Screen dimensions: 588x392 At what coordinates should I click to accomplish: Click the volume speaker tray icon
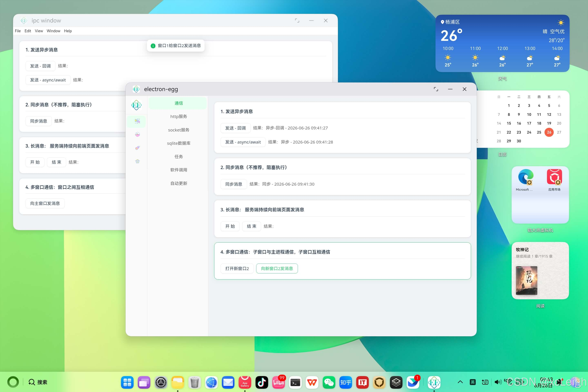click(x=498, y=382)
